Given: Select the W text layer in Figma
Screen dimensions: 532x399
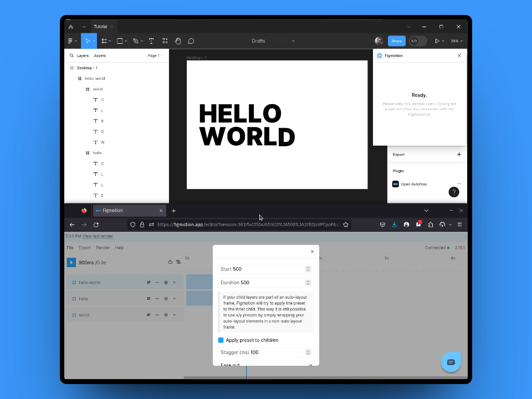Looking at the screenshot, I should pos(103,142).
